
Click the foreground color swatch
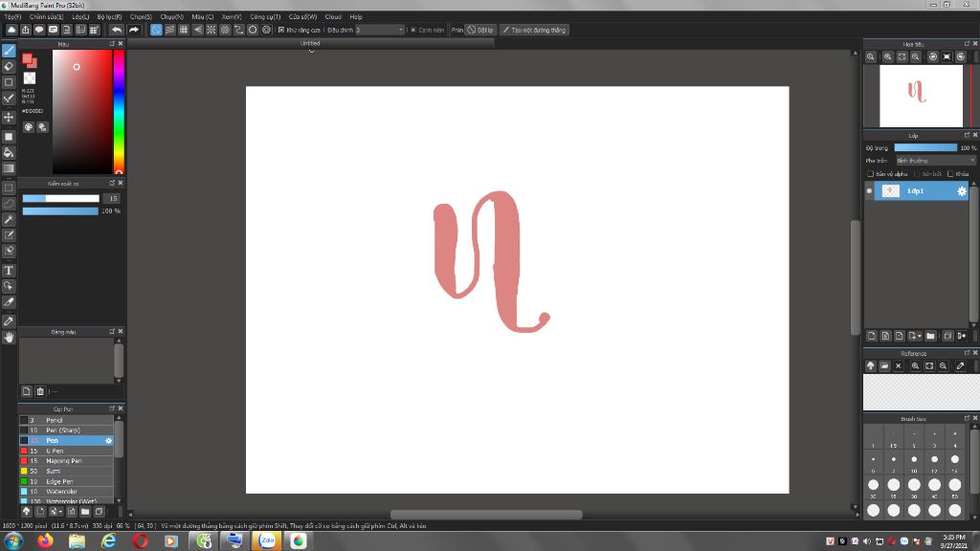pos(27,58)
